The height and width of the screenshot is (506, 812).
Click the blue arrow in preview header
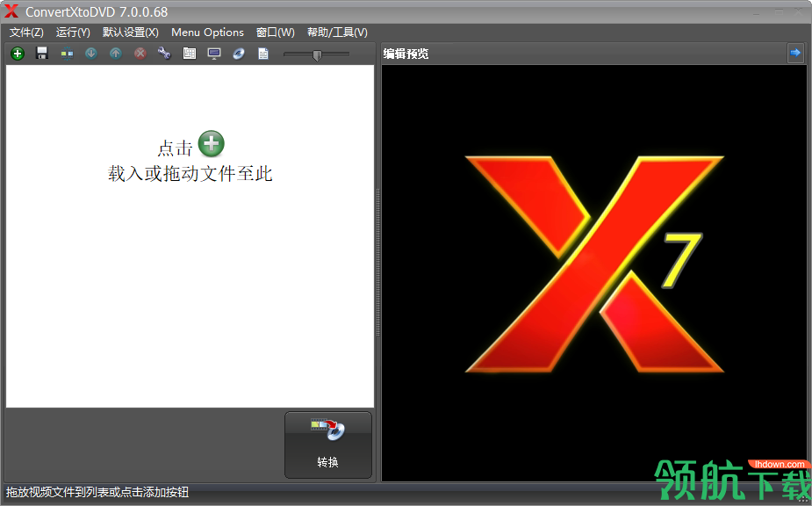[x=795, y=53]
